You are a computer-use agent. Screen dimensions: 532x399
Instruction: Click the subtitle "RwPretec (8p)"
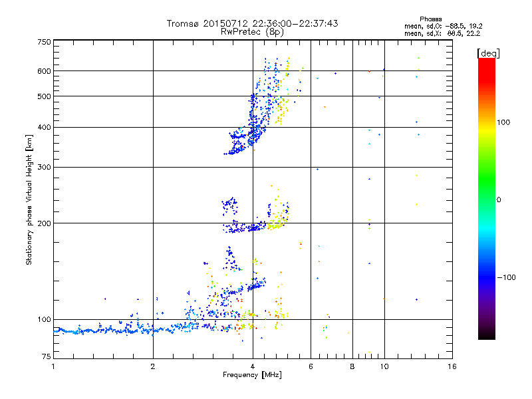tap(252, 32)
